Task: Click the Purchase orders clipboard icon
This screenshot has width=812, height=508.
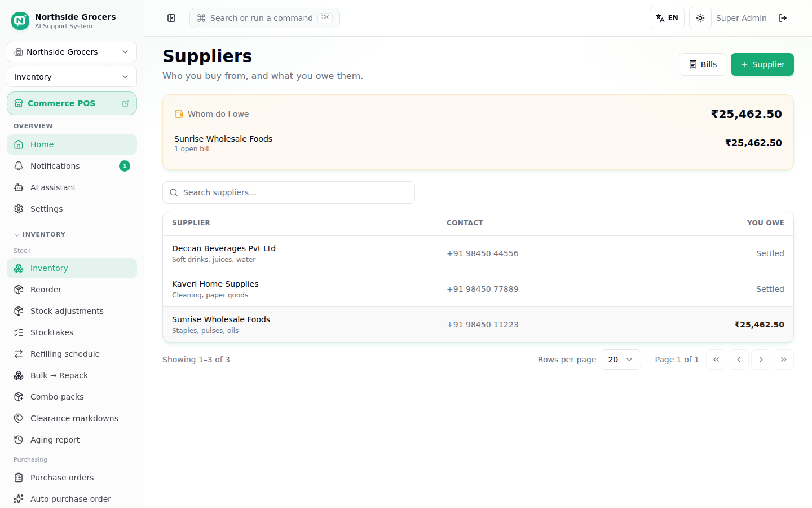Action: [19, 478]
